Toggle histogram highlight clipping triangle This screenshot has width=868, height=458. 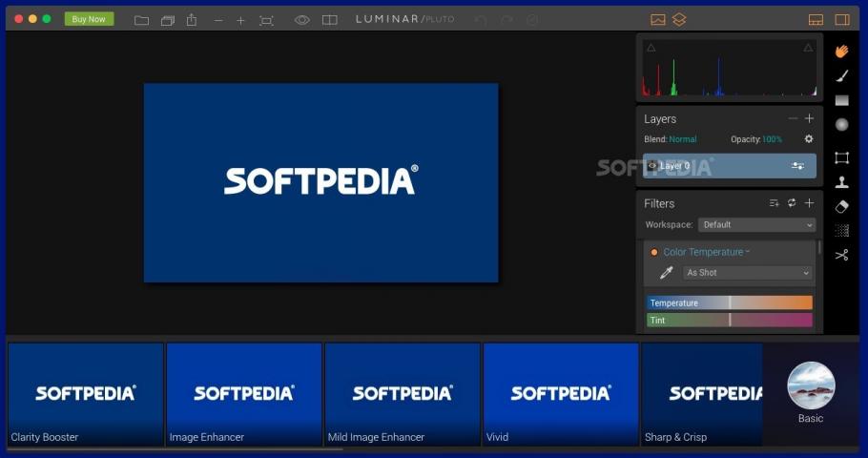[x=808, y=48]
